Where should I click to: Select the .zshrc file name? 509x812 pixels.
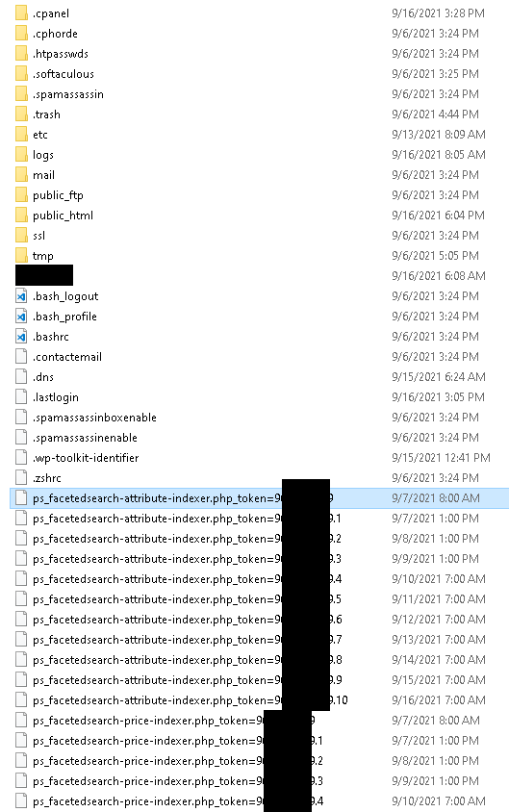pos(46,478)
